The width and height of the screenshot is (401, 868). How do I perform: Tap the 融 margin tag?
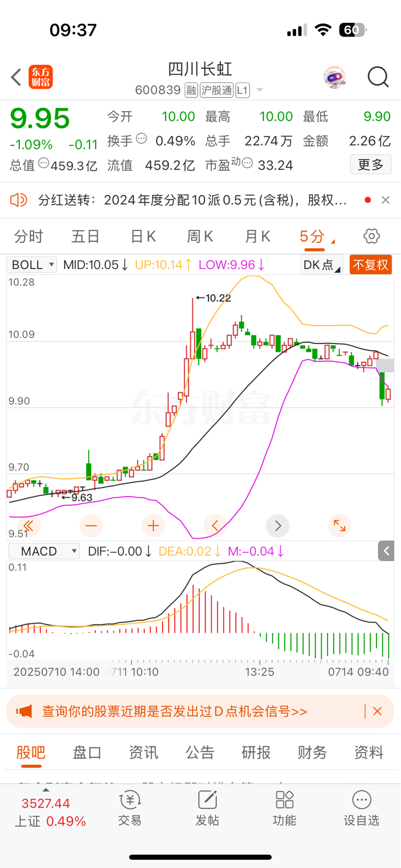(191, 90)
